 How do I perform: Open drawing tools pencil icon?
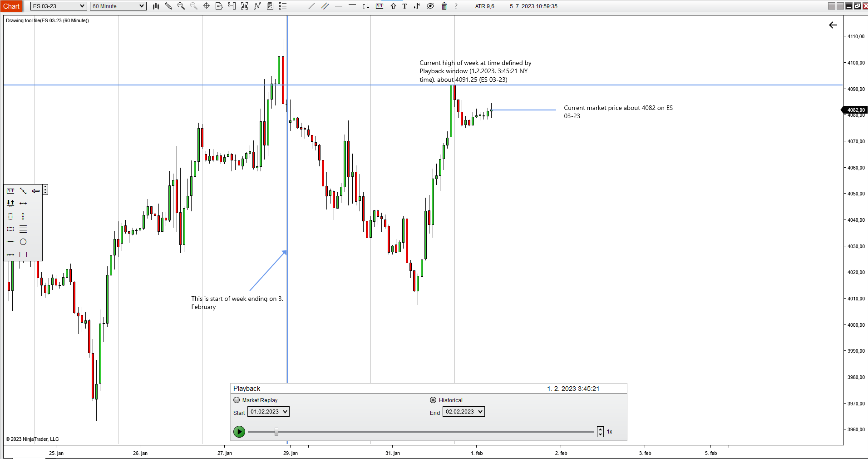point(168,6)
